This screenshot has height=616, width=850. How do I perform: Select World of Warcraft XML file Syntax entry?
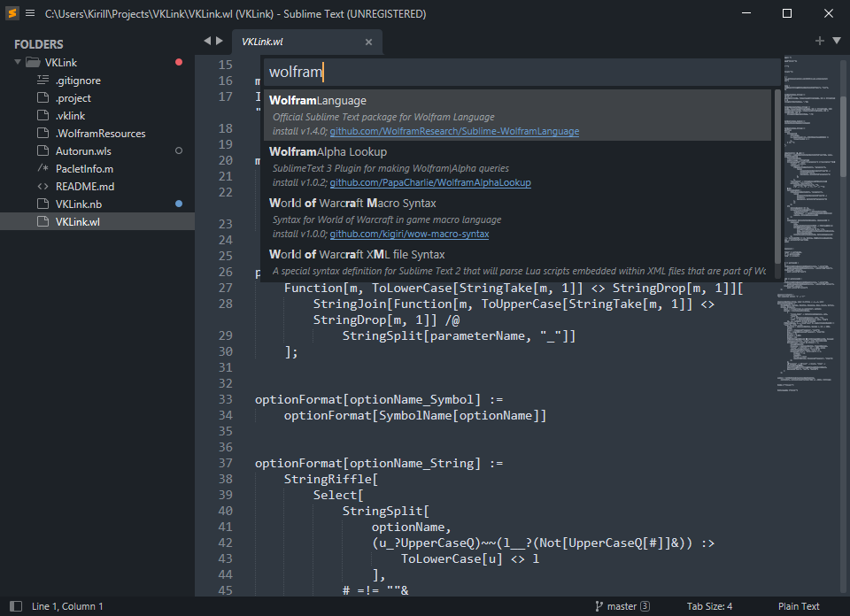(517, 262)
